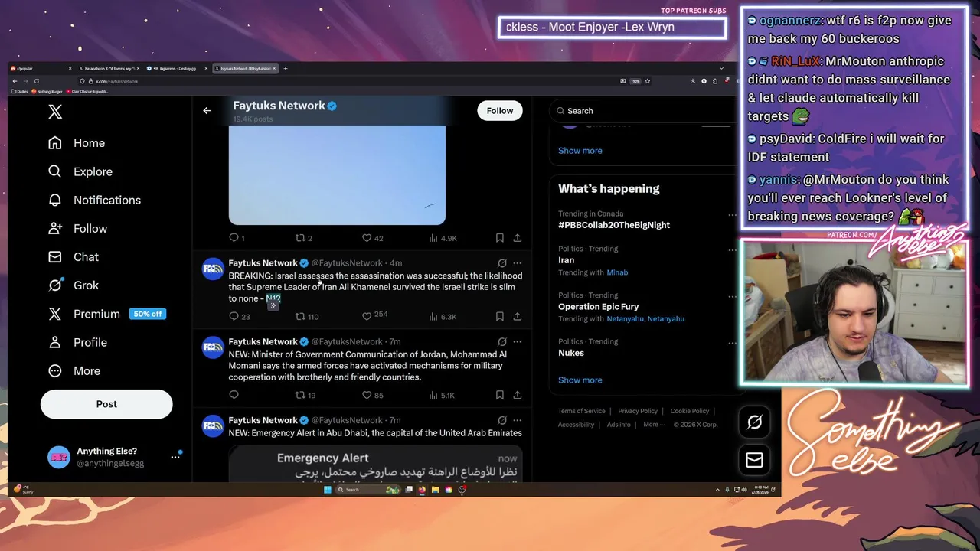Open Notifications in the sidebar
The image size is (980, 551).
[94, 200]
